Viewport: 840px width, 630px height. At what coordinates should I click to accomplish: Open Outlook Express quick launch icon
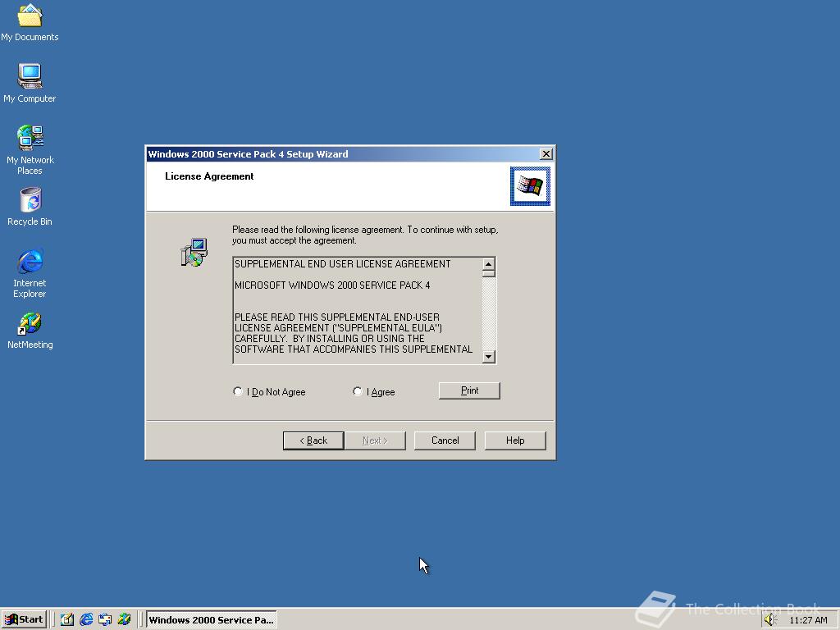click(x=105, y=619)
